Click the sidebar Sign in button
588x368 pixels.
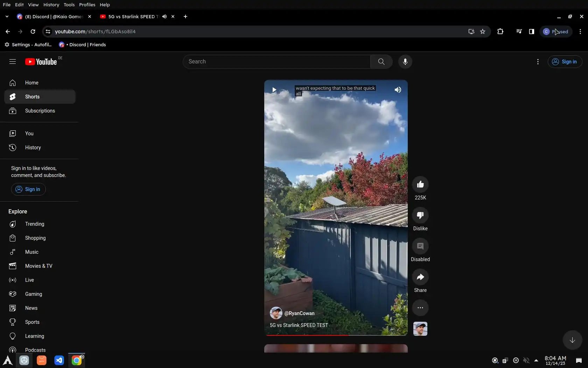tap(28, 189)
